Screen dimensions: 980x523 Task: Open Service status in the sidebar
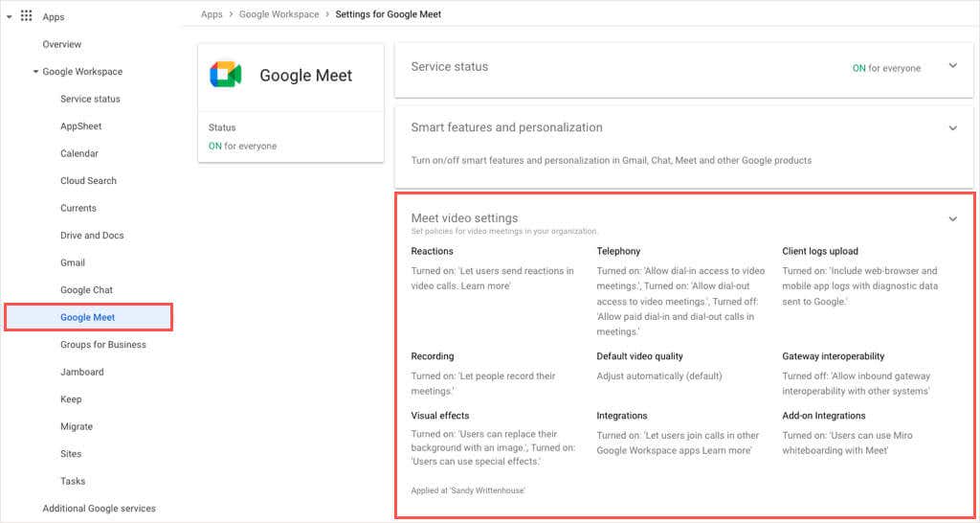click(90, 99)
